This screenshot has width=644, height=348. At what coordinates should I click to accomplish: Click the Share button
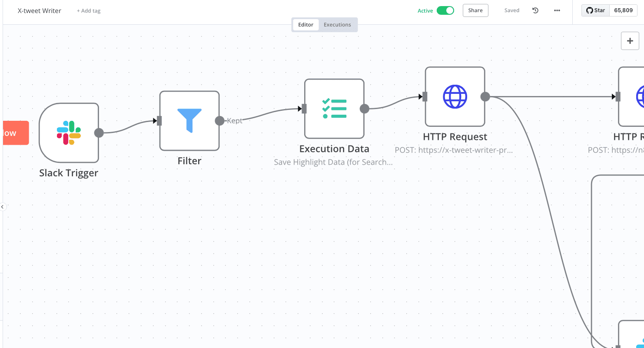point(475,10)
